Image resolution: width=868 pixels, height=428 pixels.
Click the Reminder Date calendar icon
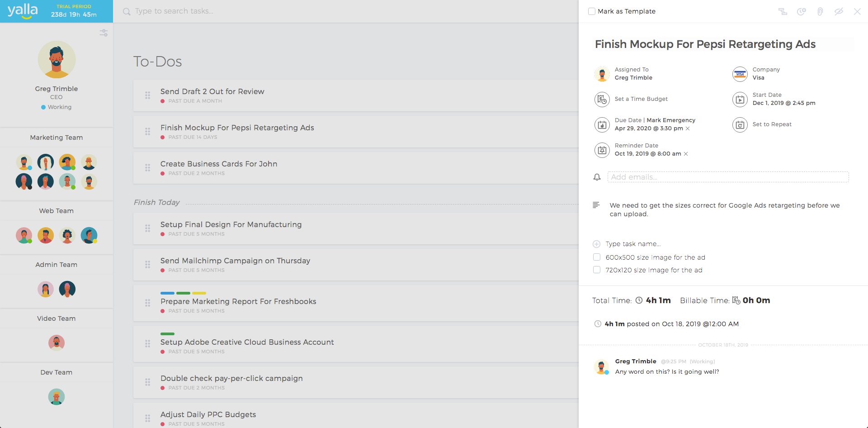click(602, 150)
